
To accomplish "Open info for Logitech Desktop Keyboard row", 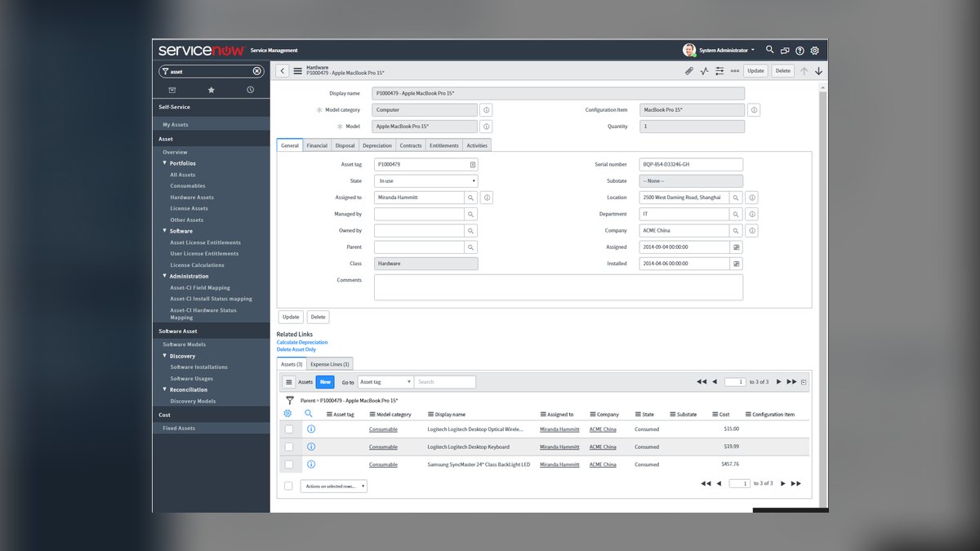I will 311,447.
